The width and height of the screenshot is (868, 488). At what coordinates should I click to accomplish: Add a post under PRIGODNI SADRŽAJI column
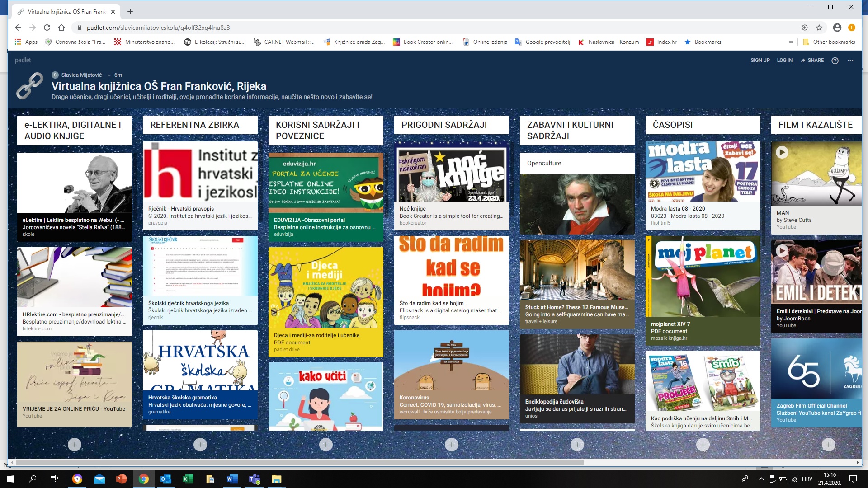coord(452,445)
